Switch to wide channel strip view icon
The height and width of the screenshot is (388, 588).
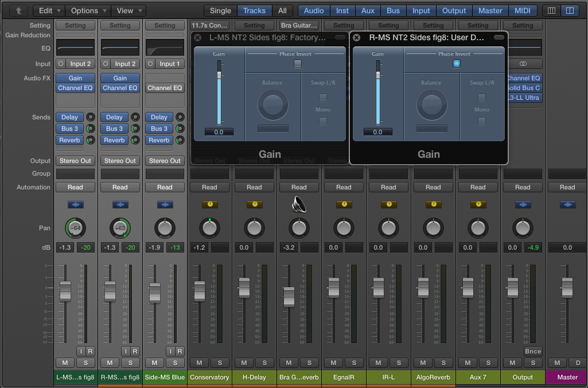click(x=570, y=11)
